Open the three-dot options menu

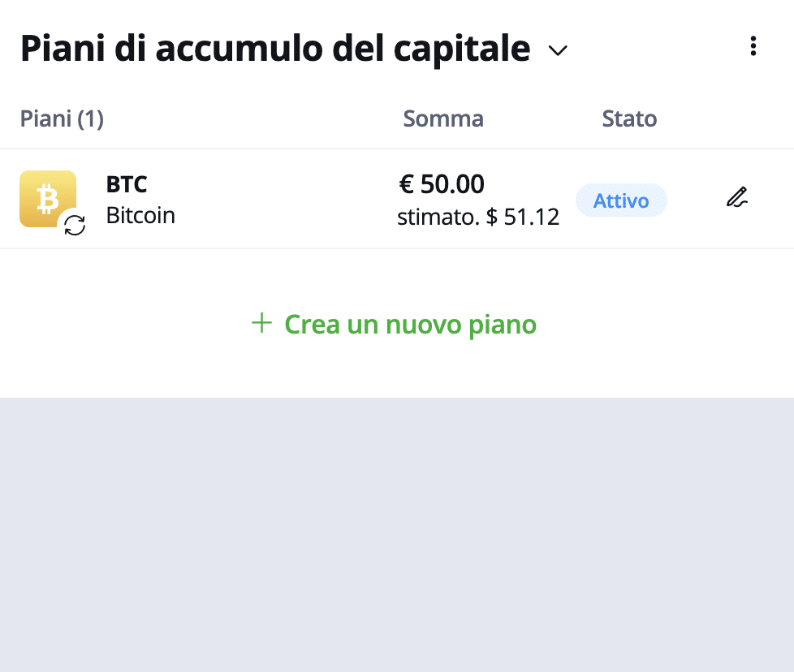753,46
